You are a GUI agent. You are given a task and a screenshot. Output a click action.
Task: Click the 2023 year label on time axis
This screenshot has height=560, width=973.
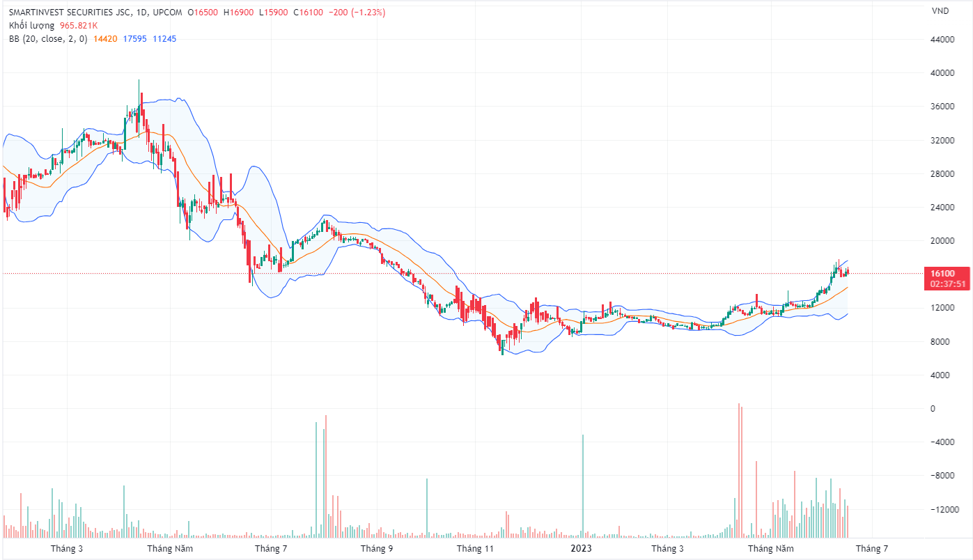pos(581,549)
